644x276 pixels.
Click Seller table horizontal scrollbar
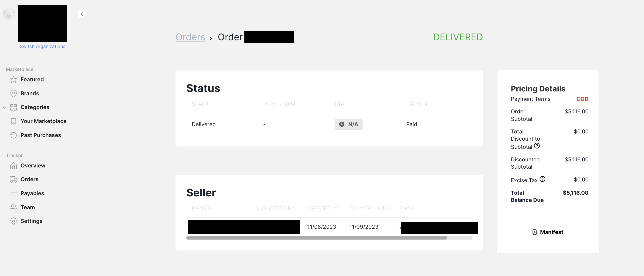click(x=316, y=238)
